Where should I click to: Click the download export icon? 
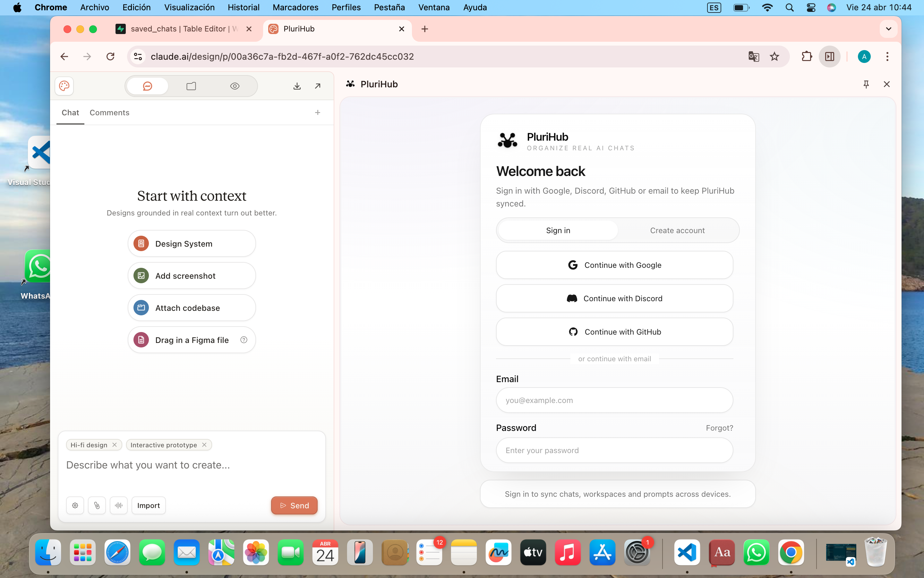point(297,86)
